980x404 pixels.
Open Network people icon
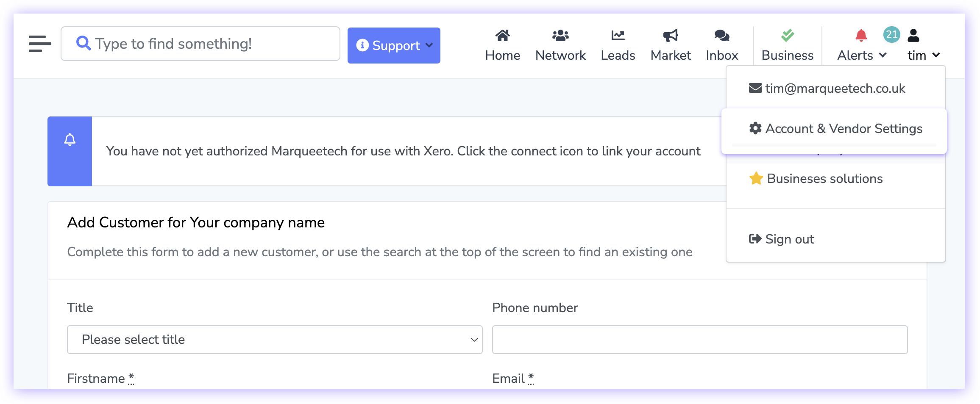560,36
